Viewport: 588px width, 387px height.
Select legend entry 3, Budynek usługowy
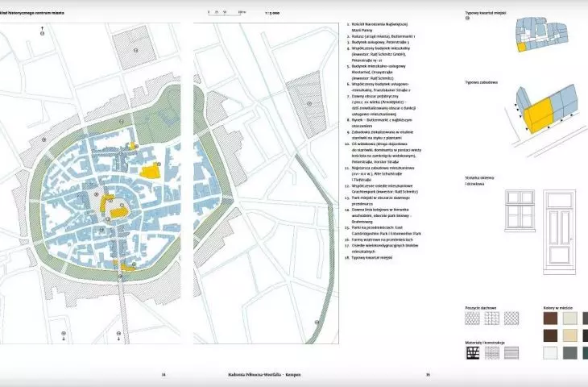[x=378, y=43]
